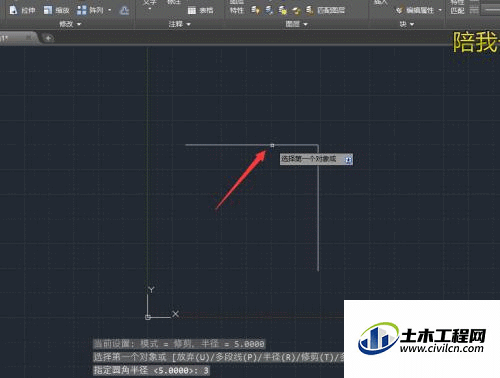Image resolution: width=500 pixels, height=378 pixels.
Task: Click the dynamic input options arrow icon
Action: coord(348,159)
